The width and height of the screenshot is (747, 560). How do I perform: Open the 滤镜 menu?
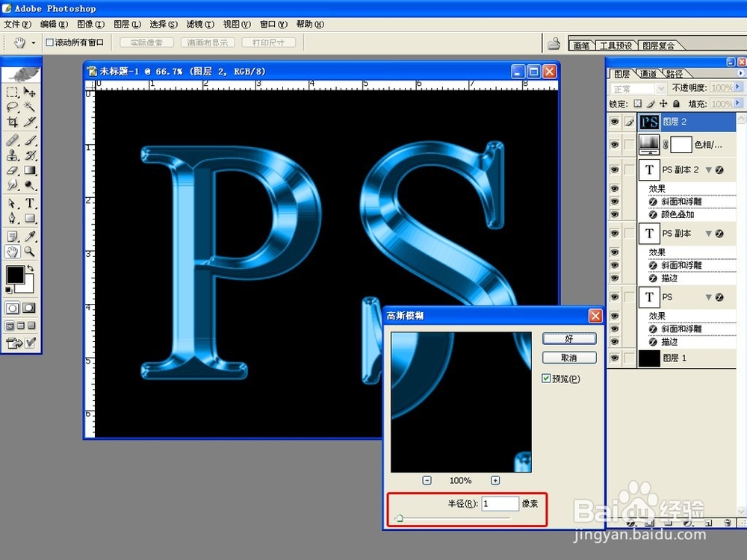click(199, 24)
